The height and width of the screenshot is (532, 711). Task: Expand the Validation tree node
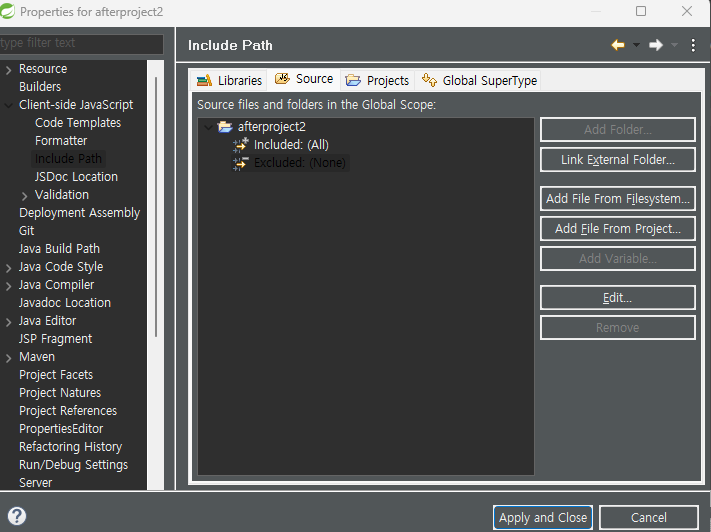(24, 195)
